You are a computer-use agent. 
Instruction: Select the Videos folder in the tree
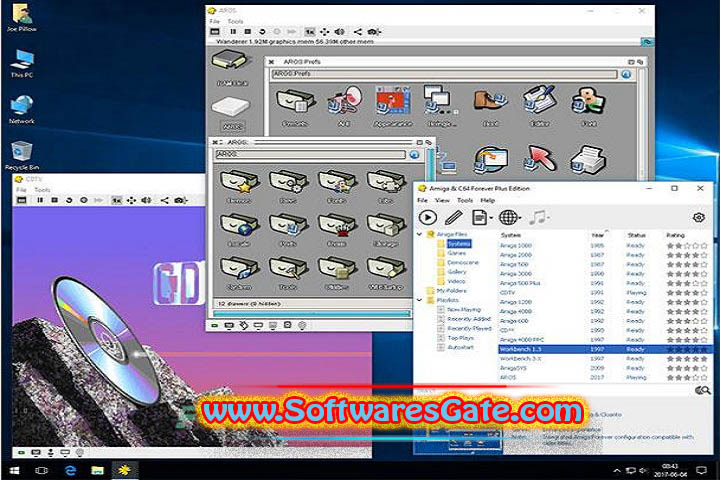tap(456, 281)
